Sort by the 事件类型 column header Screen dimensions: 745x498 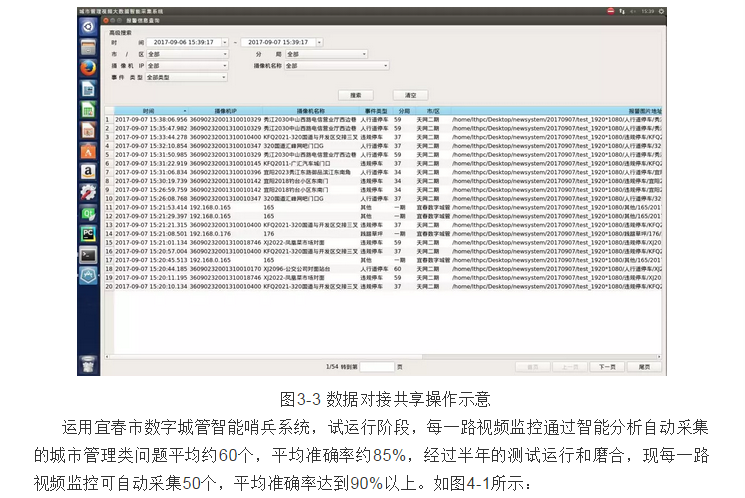point(376,111)
